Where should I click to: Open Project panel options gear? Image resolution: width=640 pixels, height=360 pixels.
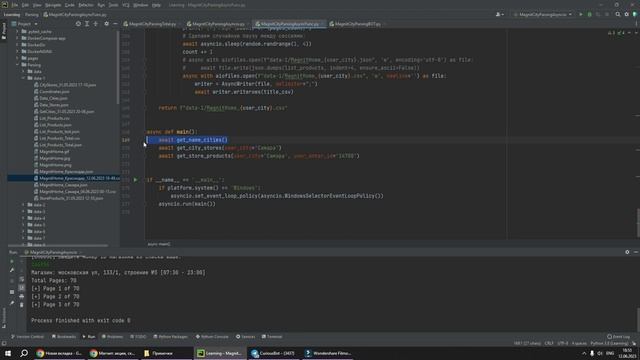(107, 24)
